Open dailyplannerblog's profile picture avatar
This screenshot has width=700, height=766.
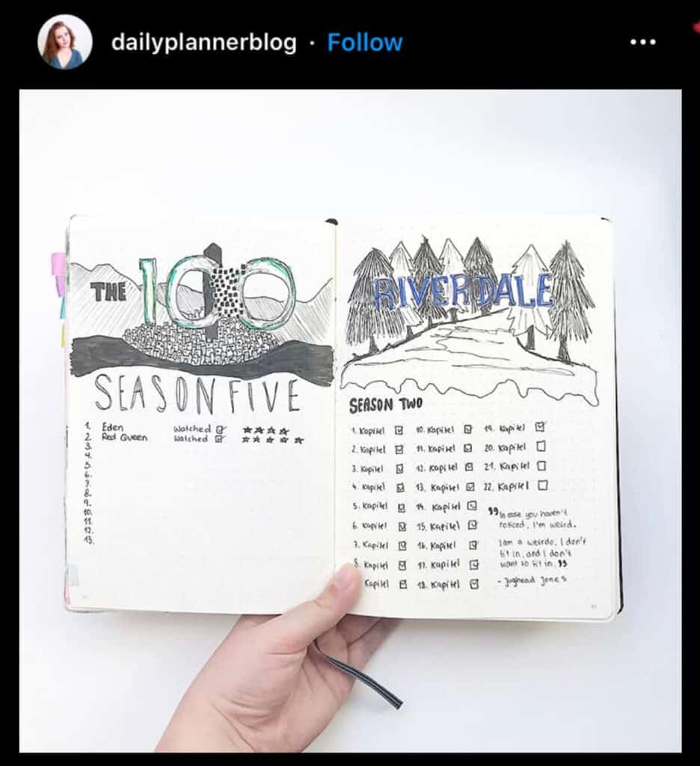(x=64, y=42)
